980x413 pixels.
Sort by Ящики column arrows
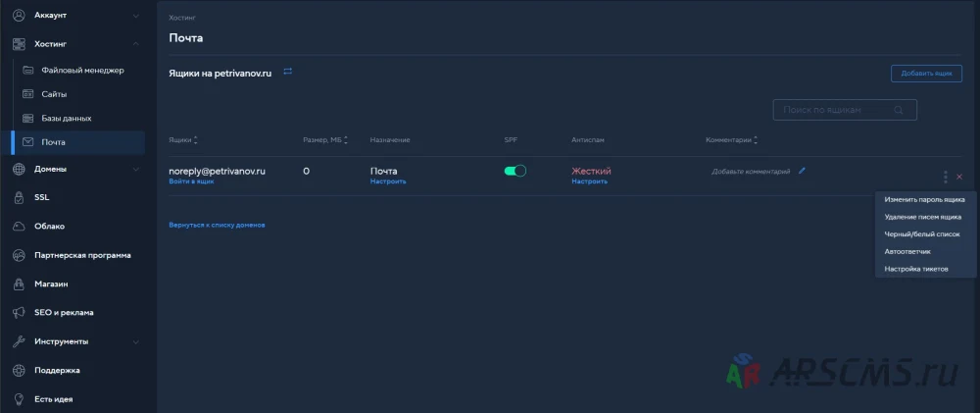[x=196, y=140]
